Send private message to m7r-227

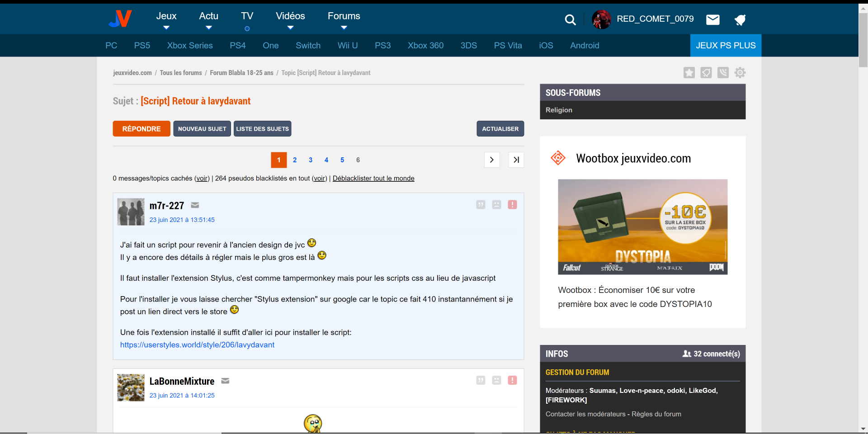point(195,205)
